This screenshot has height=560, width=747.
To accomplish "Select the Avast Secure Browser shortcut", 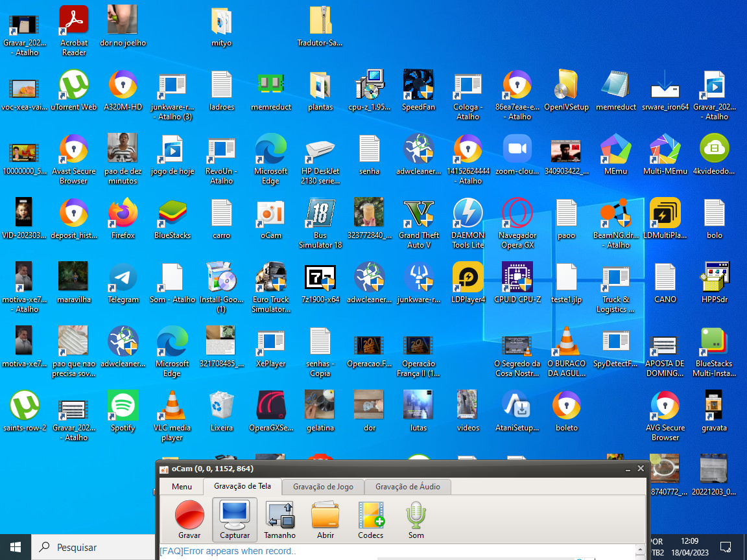I will 74,159.
